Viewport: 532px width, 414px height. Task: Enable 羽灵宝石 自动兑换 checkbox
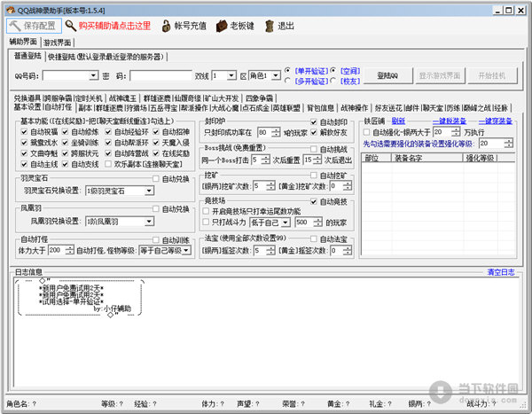[x=156, y=179]
